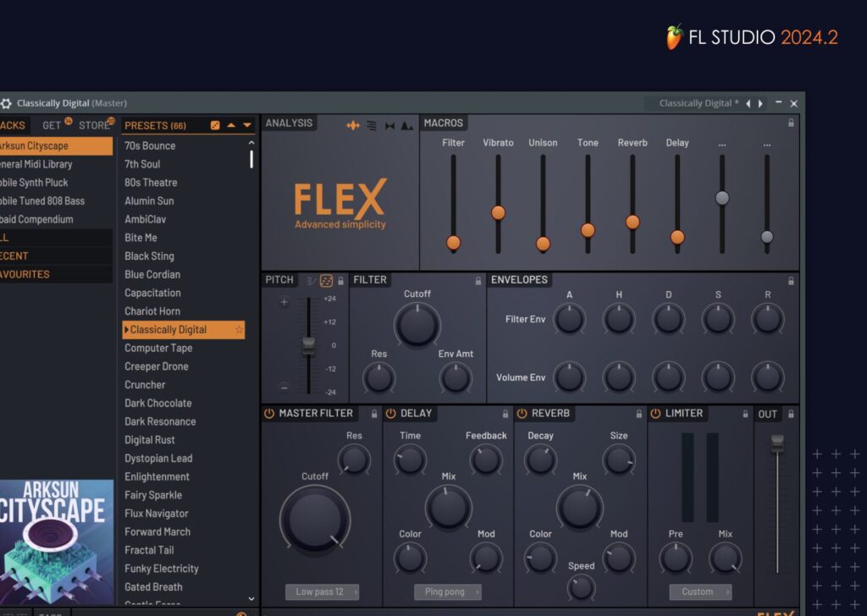Image resolution: width=867 pixels, height=616 pixels.
Task: Toggle the Macros panel lock
Action: pyautogui.click(x=792, y=123)
